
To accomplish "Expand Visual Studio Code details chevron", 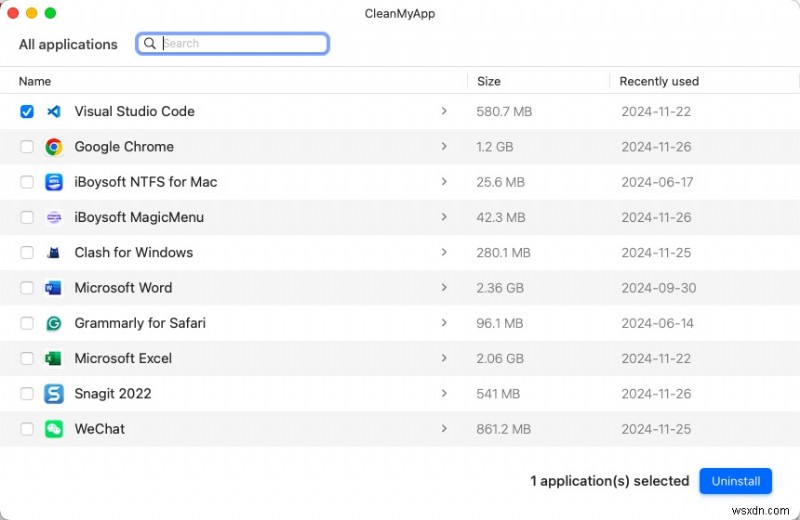I will click(444, 111).
